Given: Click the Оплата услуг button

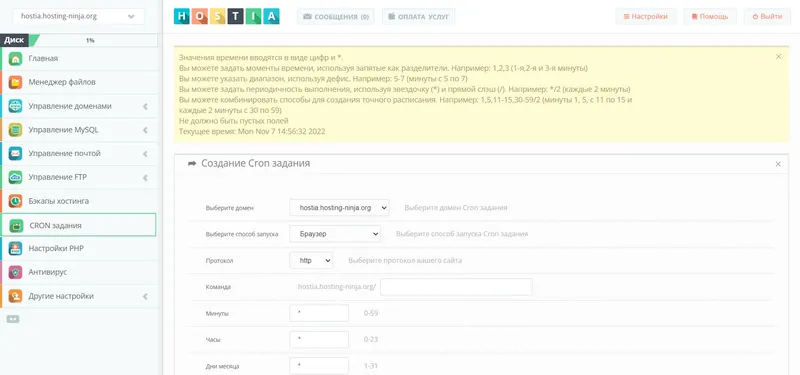Looking at the screenshot, I should pos(418,16).
